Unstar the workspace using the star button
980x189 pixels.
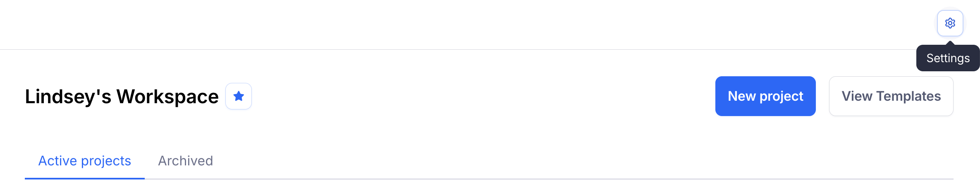pyautogui.click(x=239, y=96)
